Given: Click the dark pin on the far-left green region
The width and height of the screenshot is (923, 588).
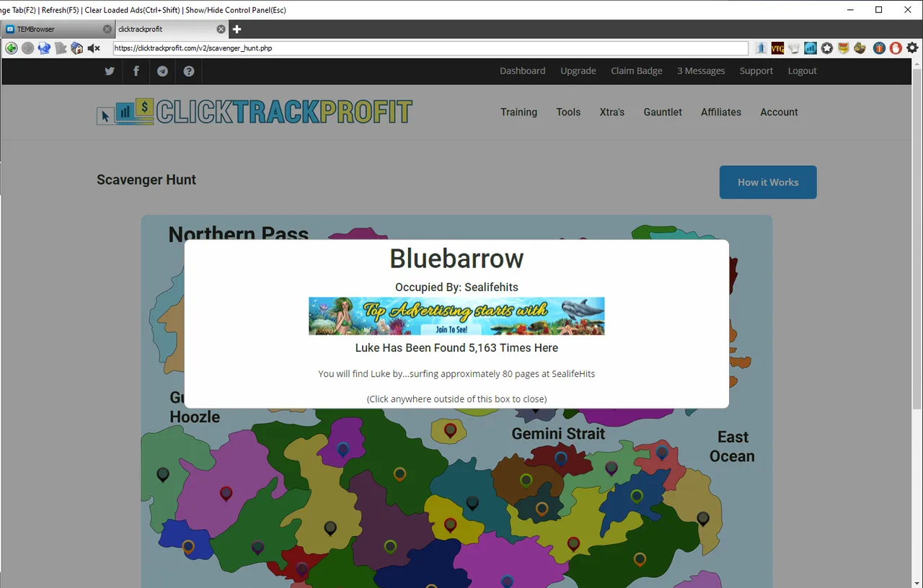Looking at the screenshot, I should click(163, 475).
